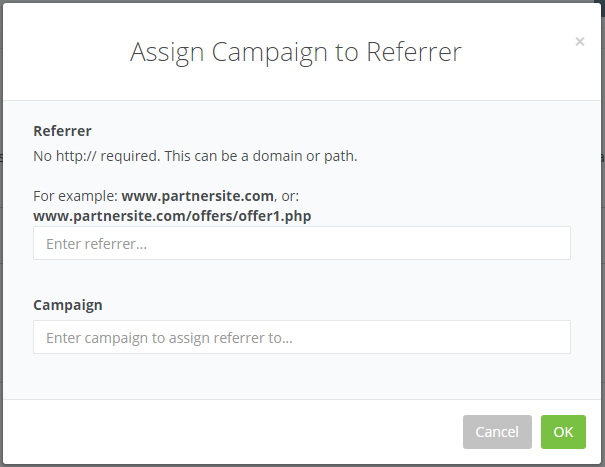Click the campaign assignment input field
This screenshot has height=467, width=605.
[301, 337]
